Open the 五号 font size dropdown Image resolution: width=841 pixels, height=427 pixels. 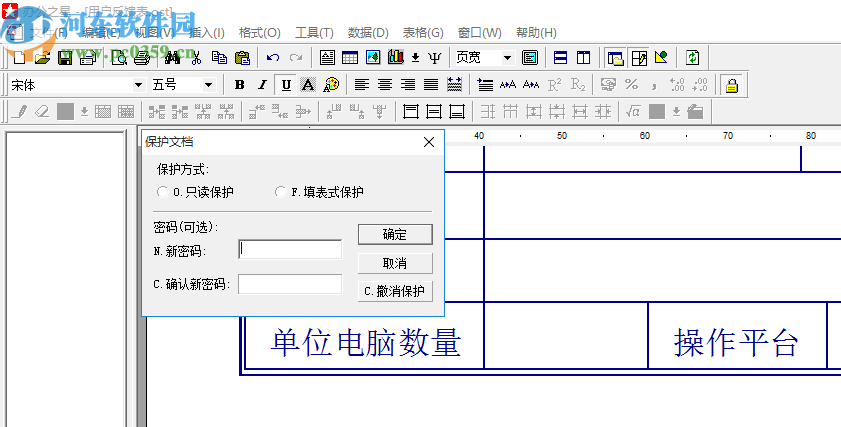(208, 85)
